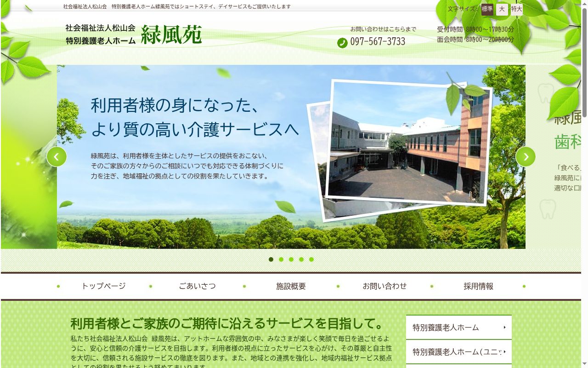Set font size to 特大
This screenshot has width=588, height=368.
click(x=517, y=9)
